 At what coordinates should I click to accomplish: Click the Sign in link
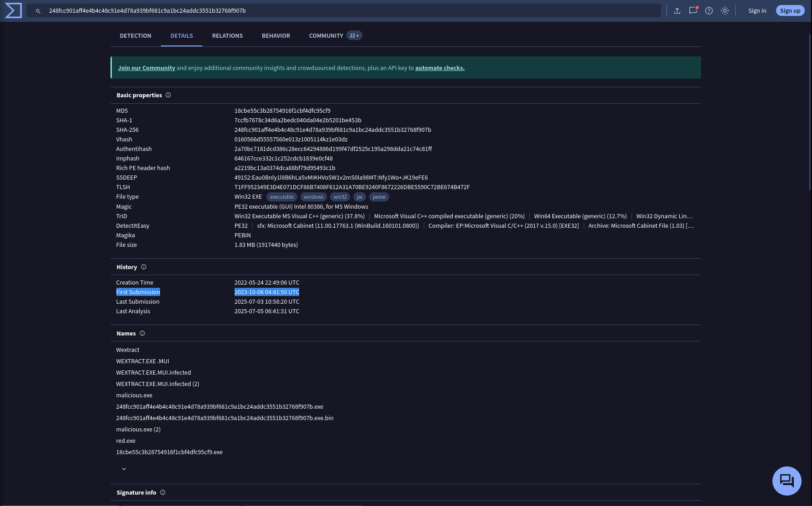point(757,10)
